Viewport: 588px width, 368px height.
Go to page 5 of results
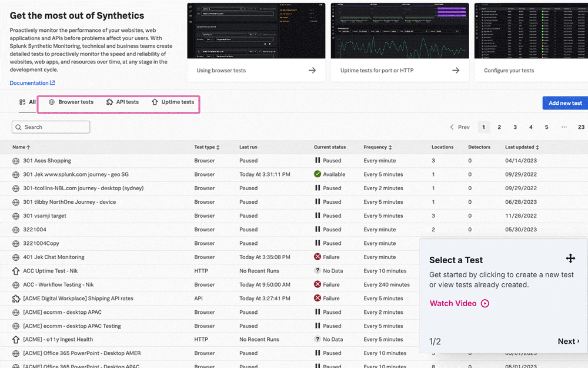(x=546, y=127)
